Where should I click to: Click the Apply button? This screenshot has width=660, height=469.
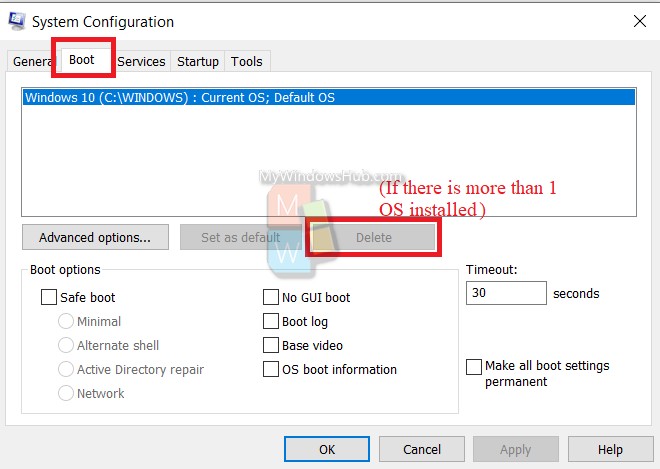point(516,449)
